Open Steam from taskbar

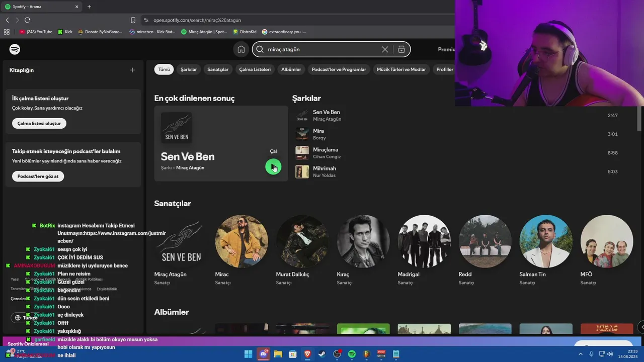(323, 354)
